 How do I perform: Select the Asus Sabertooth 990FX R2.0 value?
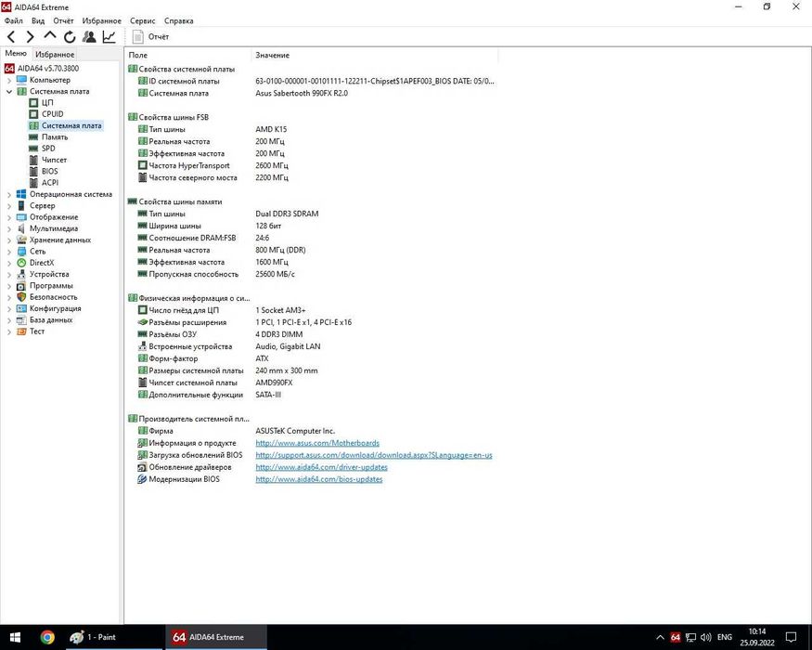tap(302, 93)
